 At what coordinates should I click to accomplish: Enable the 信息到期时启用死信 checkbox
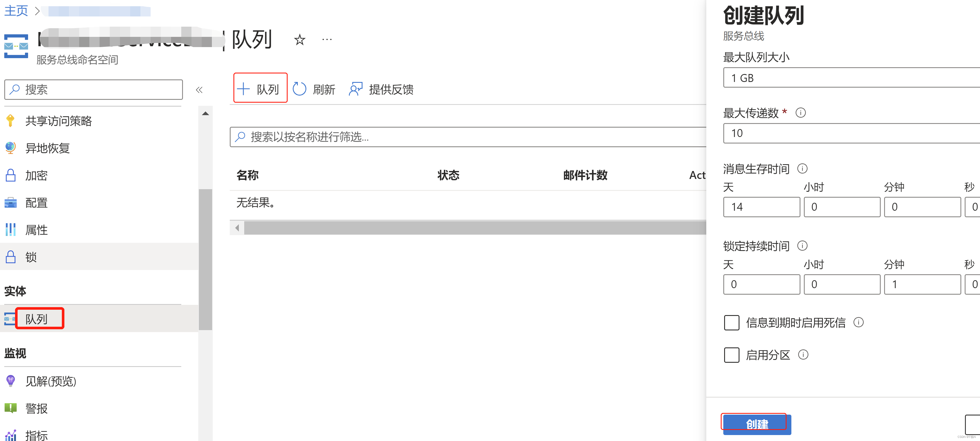click(732, 323)
